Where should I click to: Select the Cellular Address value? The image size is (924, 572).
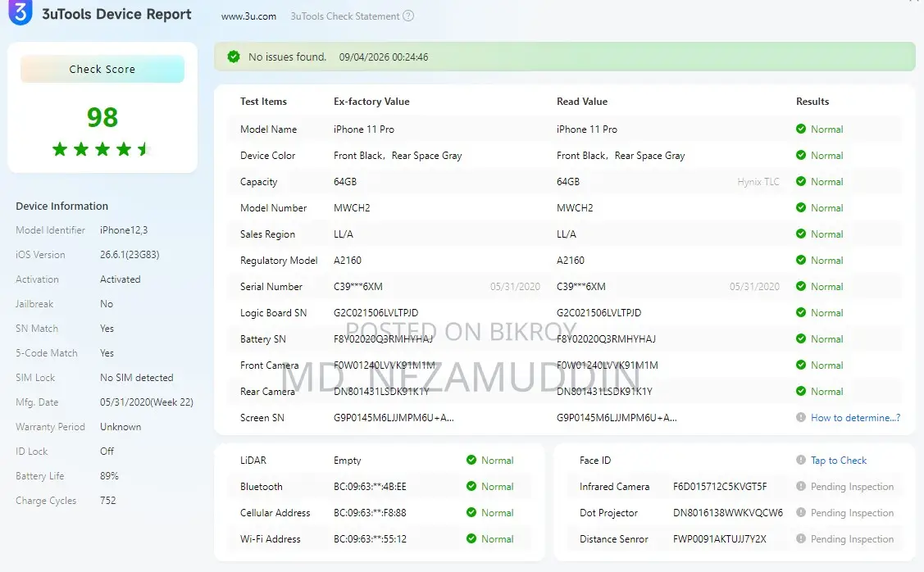[370, 512]
